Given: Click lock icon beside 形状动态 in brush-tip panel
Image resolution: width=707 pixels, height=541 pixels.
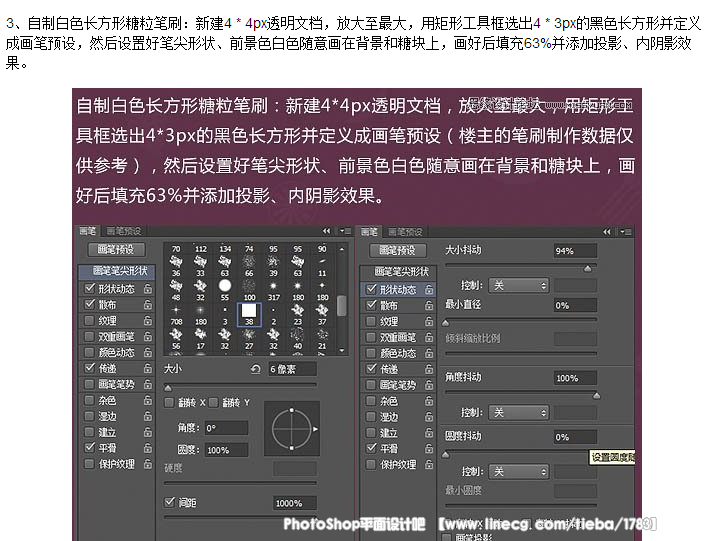Looking at the screenshot, I should 147,289.
